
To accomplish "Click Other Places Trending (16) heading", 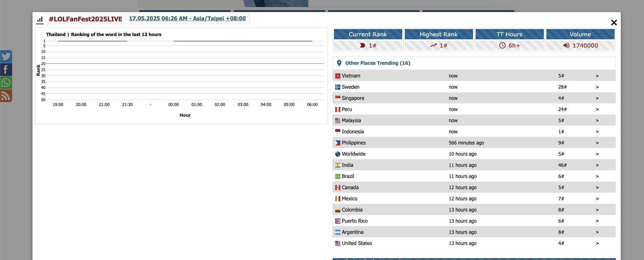I will coord(378,63).
